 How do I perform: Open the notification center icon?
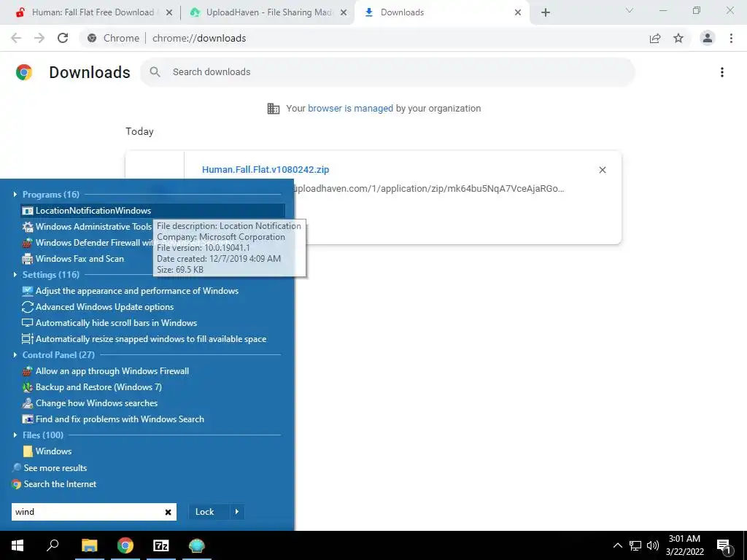click(x=724, y=546)
